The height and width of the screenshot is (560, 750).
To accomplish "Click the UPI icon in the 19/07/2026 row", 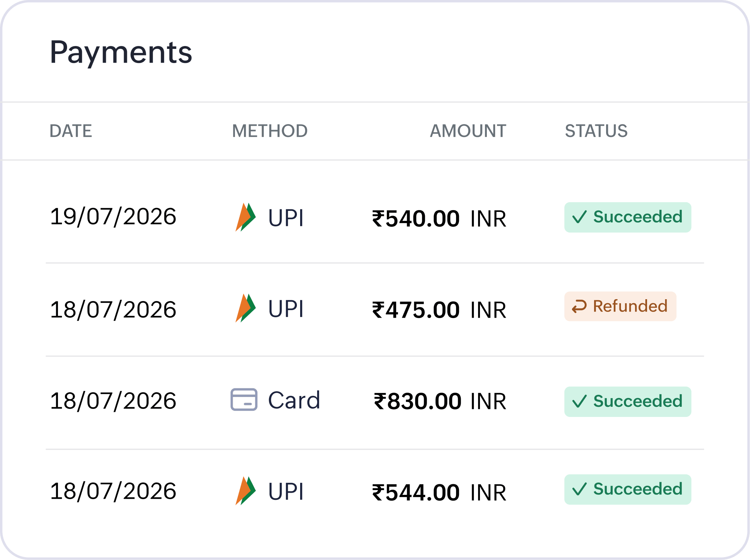I will pyautogui.click(x=246, y=217).
